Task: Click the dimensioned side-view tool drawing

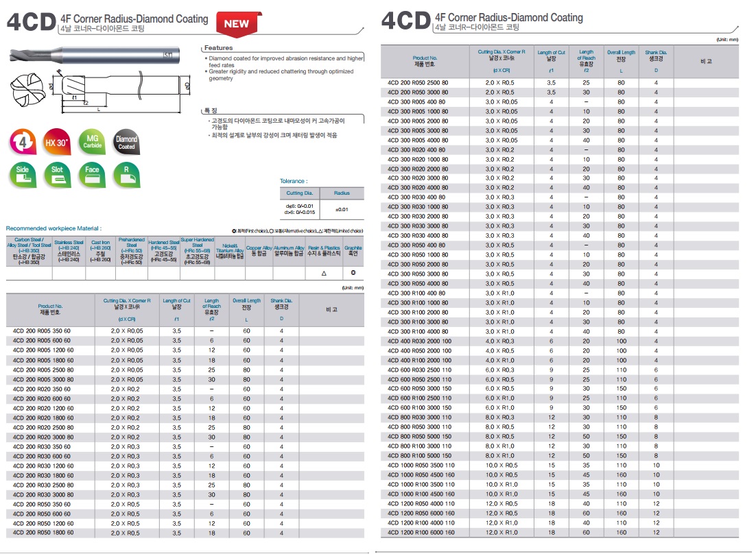Action: [119, 91]
